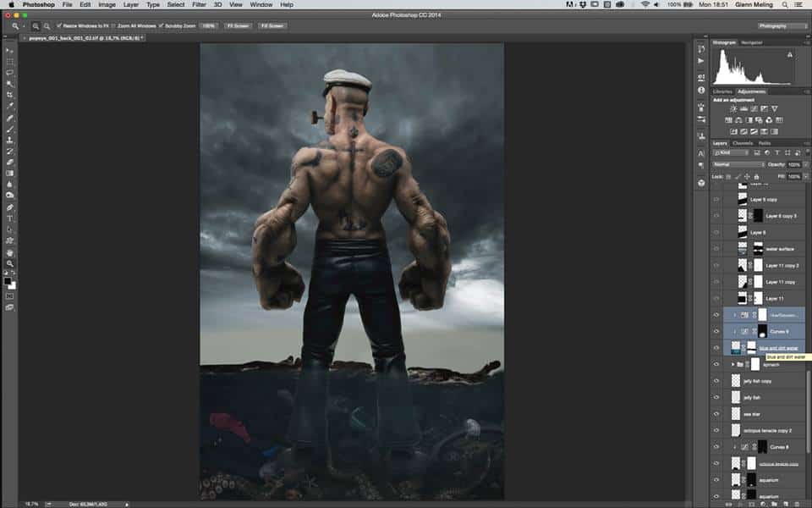The height and width of the screenshot is (508, 812).
Task: Pick the Crop tool
Action: coord(10,95)
